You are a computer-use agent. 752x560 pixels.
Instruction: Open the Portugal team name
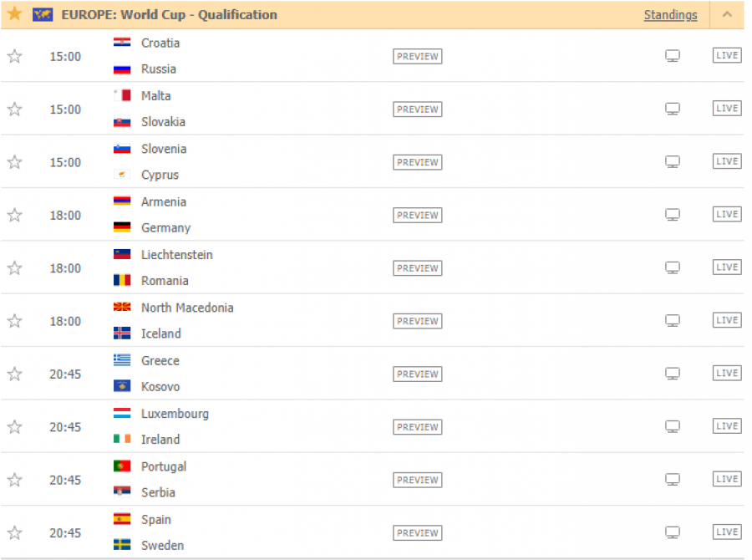(x=164, y=466)
